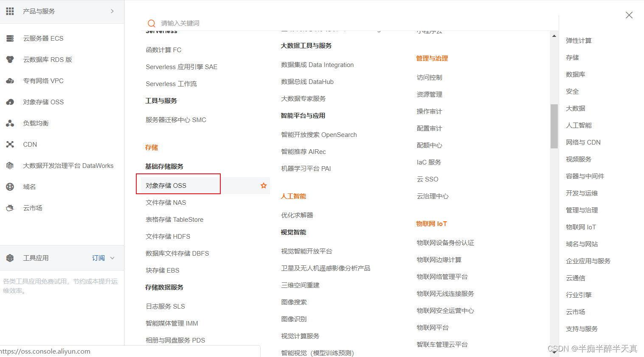
Task: Jump to 人工智能 in right index
Action: tap(579, 125)
